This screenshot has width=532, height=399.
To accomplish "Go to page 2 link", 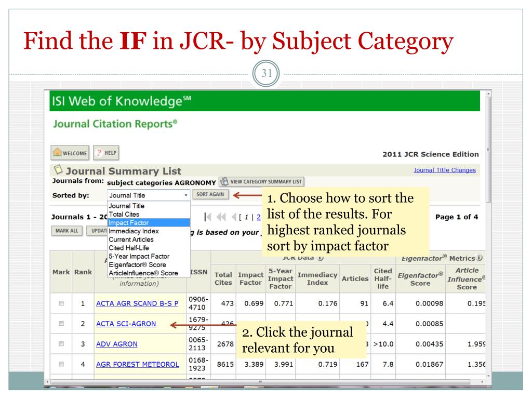I will coord(259,217).
